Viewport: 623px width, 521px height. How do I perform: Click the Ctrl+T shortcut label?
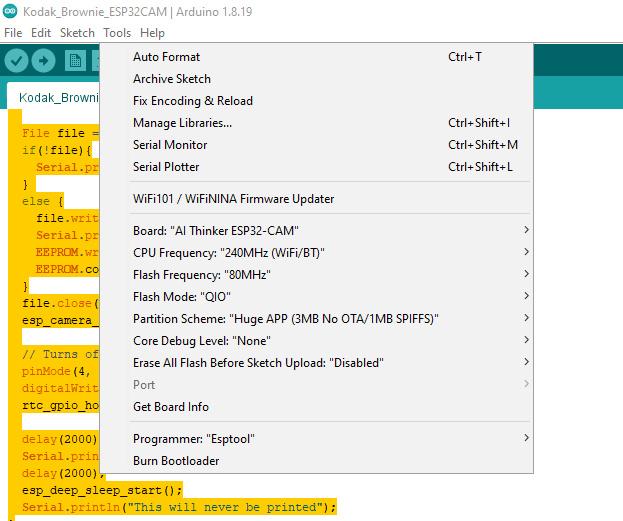(x=465, y=57)
